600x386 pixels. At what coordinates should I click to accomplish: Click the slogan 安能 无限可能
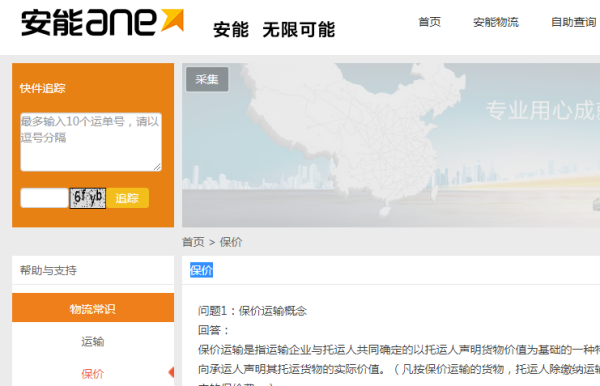274,29
